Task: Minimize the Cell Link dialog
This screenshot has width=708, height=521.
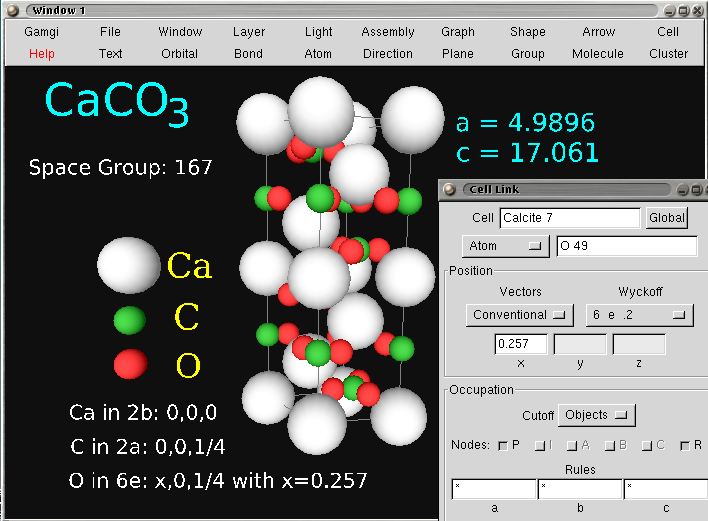Action: point(683,190)
